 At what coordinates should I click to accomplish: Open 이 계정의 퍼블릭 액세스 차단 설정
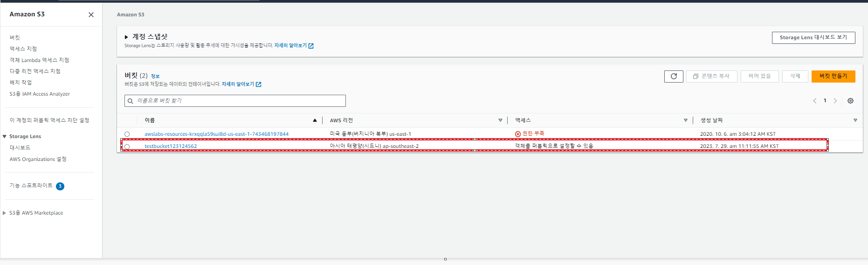point(49,120)
